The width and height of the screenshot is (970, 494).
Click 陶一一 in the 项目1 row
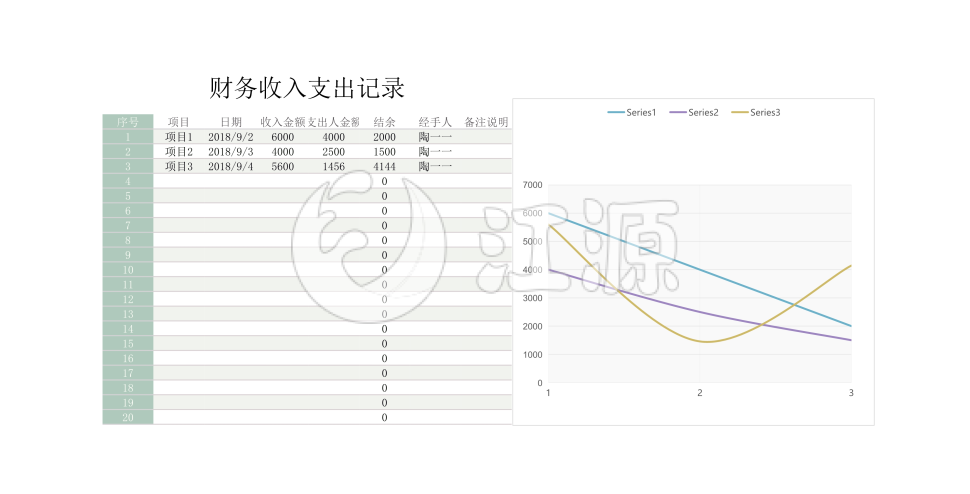click(435, 137)
